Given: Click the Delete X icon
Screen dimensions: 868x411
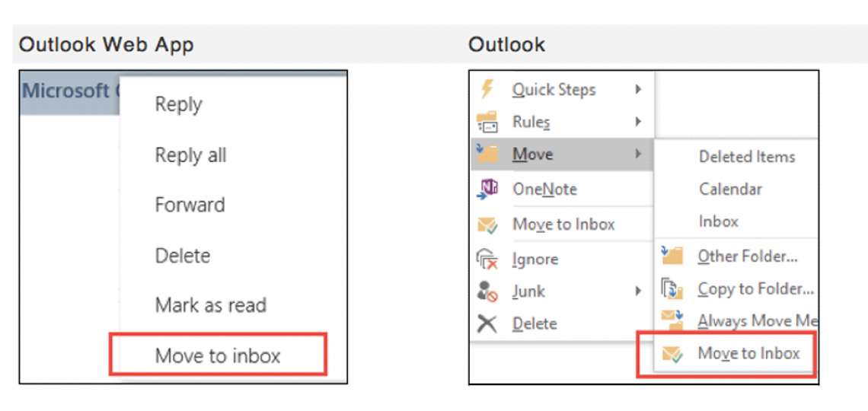Looking at the screenshot, I should 487,323.
